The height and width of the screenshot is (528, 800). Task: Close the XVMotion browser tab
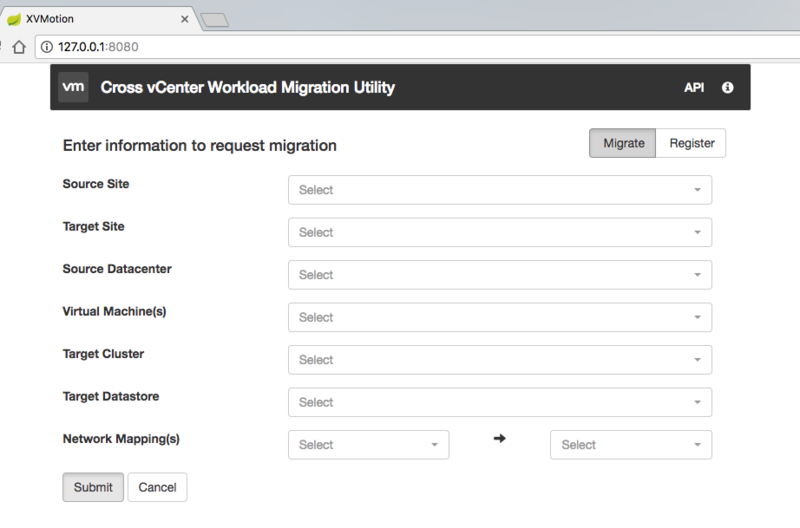coord(185,19)
